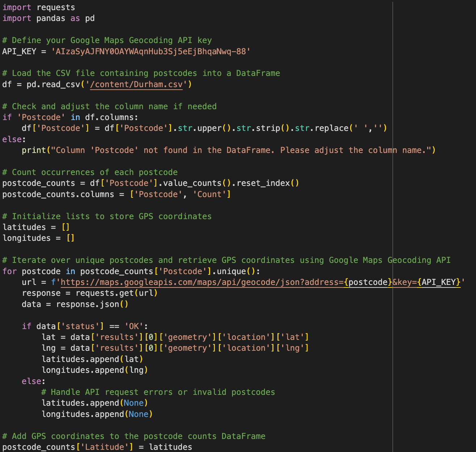Click the response.json() call
The width and height of the screenshot is (476, 452).
coord(92,304)
